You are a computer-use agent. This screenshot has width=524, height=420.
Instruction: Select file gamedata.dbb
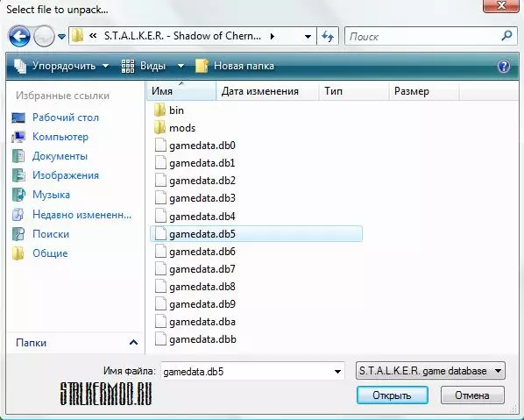(195, 339)
